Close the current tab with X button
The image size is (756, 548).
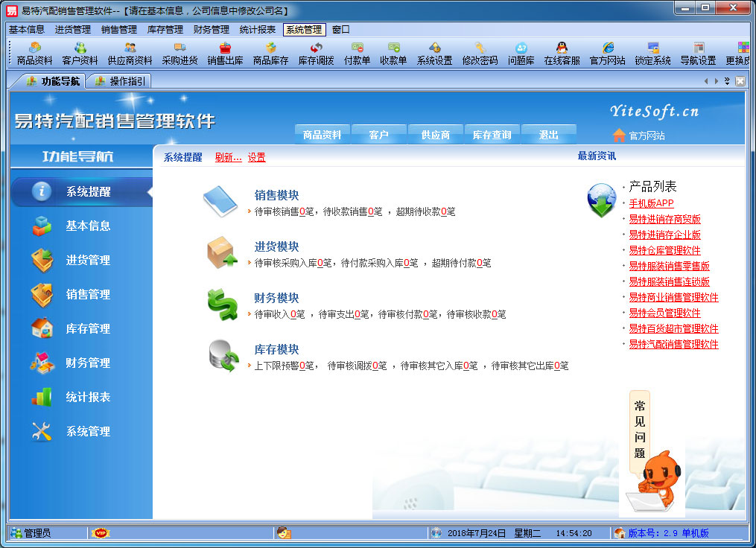tap(740, 81)
